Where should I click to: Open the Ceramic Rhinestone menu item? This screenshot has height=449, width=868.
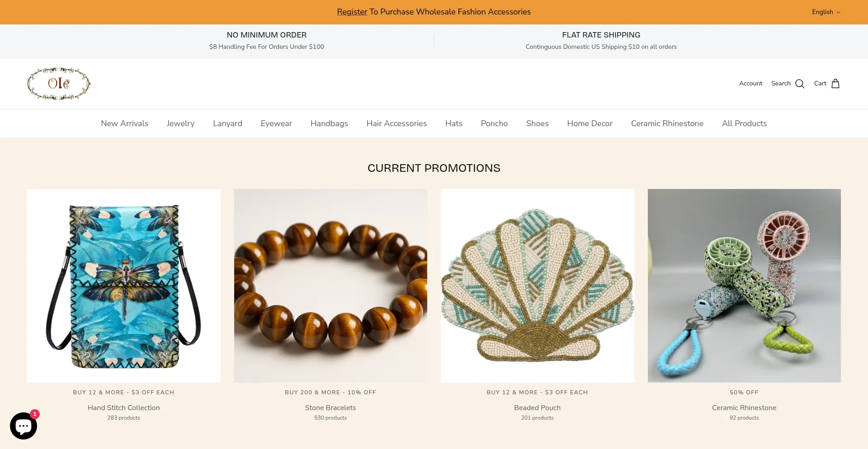coord(667,123)
